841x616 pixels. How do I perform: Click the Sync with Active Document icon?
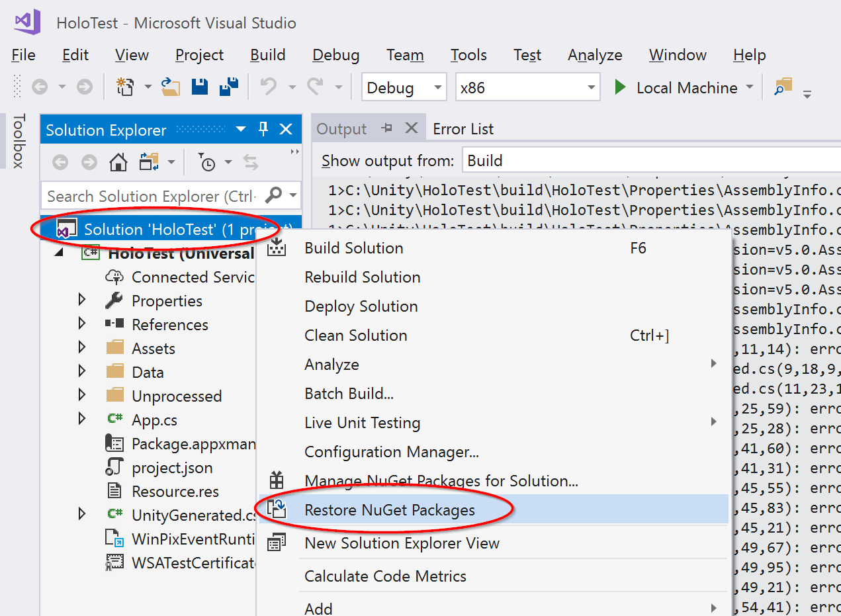click(x=251, y=162)
